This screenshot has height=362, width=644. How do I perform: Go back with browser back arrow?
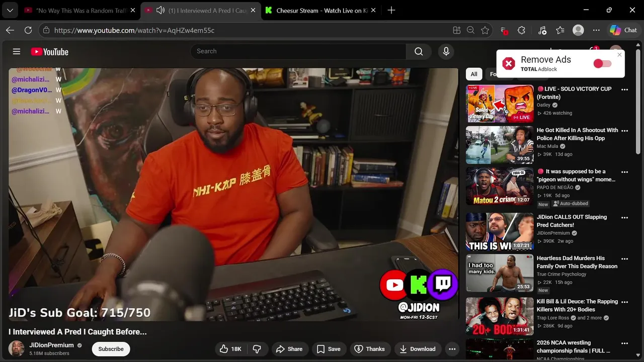tap(10, 30)
